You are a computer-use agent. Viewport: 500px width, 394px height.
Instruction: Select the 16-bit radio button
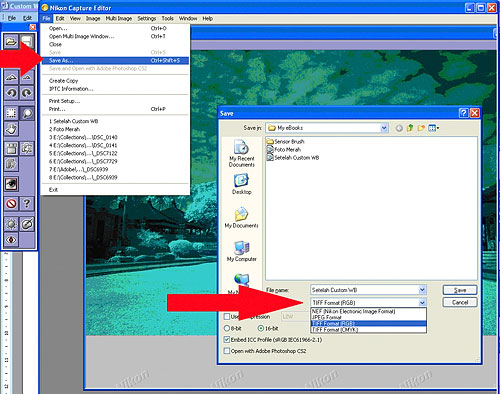click(261, 328)
